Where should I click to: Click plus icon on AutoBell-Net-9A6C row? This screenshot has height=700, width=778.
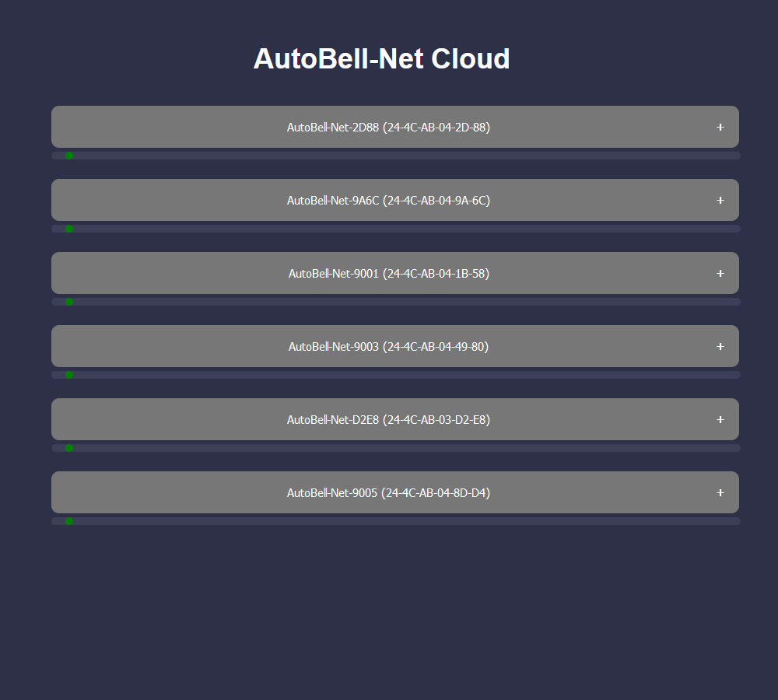click(720, 201)
